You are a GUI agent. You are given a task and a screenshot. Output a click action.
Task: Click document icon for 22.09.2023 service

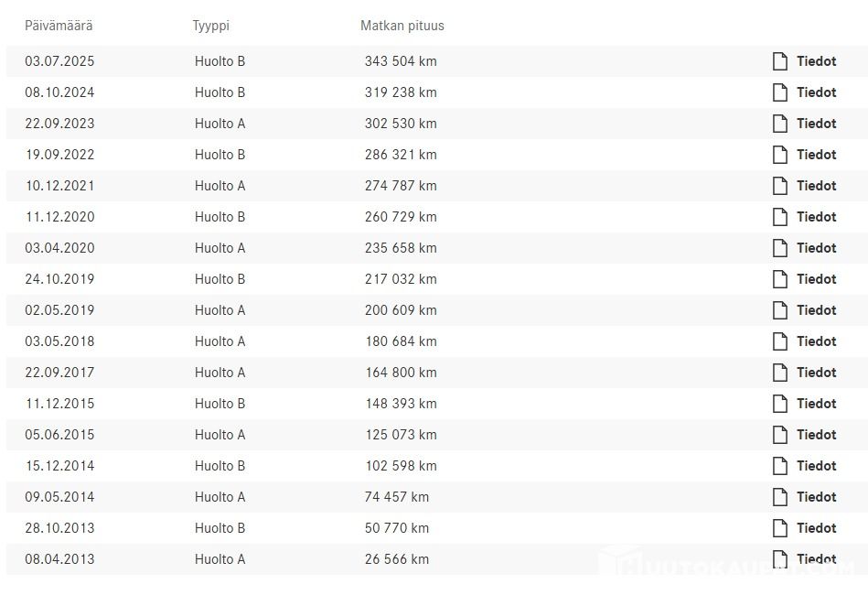point(780,124)
